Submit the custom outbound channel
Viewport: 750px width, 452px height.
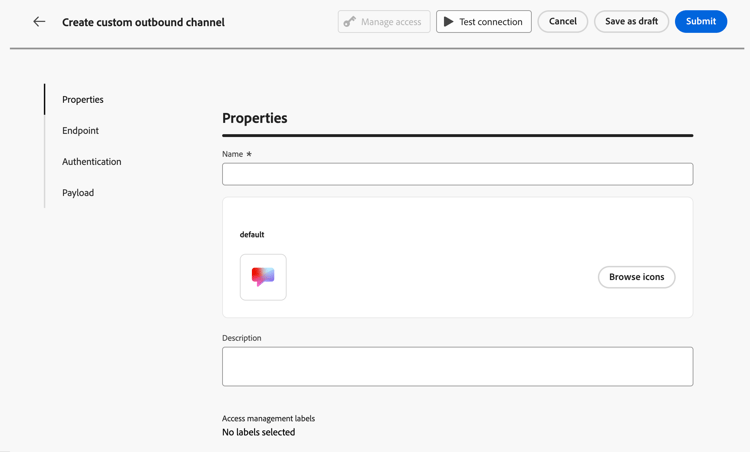pyautogui.click(x=701, y=22)
